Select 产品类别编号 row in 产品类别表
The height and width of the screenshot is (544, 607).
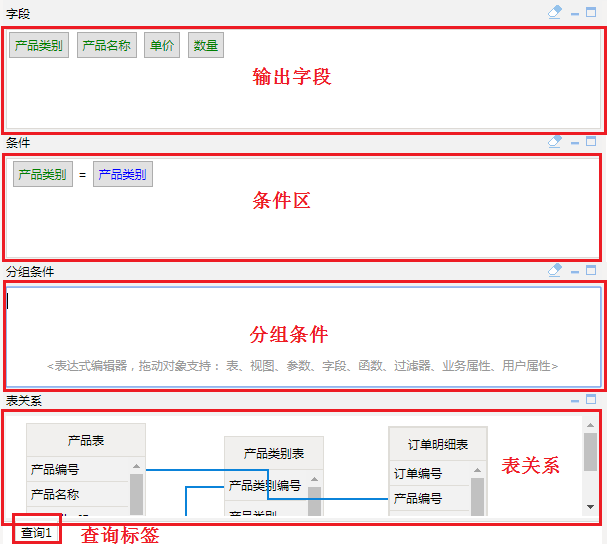267,486
